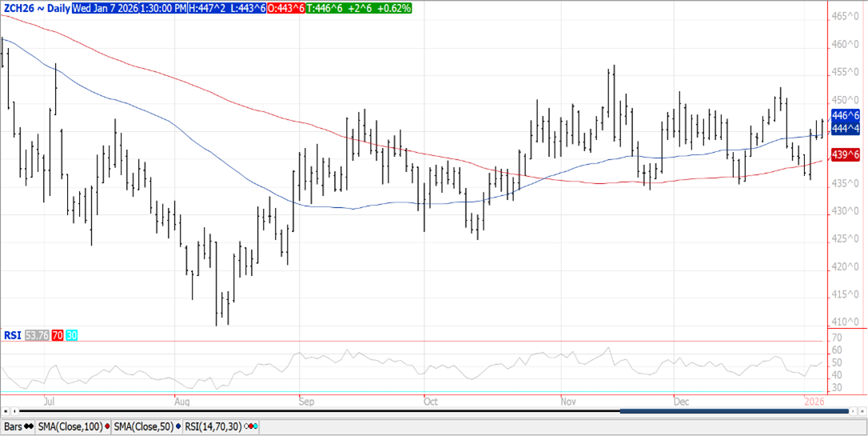Click the RSI overbought 70 red badge

point(57,335)
